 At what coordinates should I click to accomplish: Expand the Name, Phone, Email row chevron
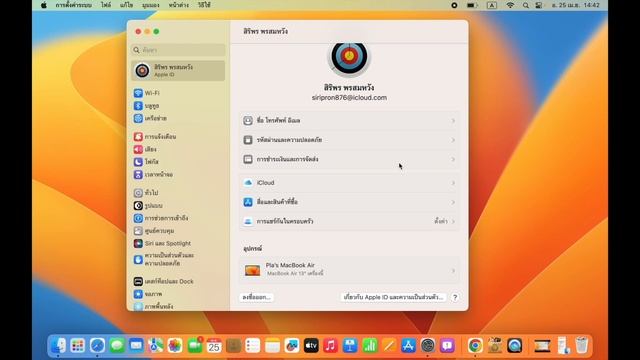click(453, 121)
